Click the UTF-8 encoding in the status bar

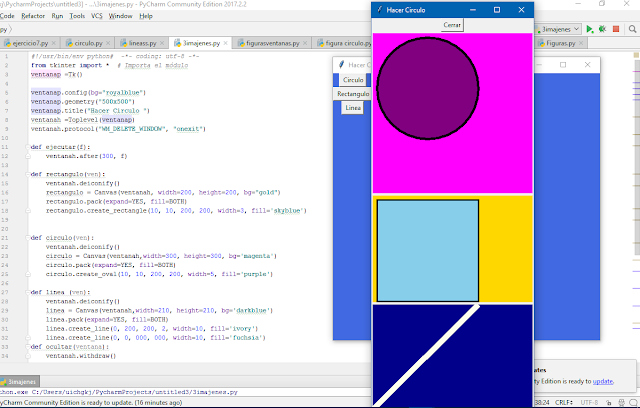[x=589, y=402]
